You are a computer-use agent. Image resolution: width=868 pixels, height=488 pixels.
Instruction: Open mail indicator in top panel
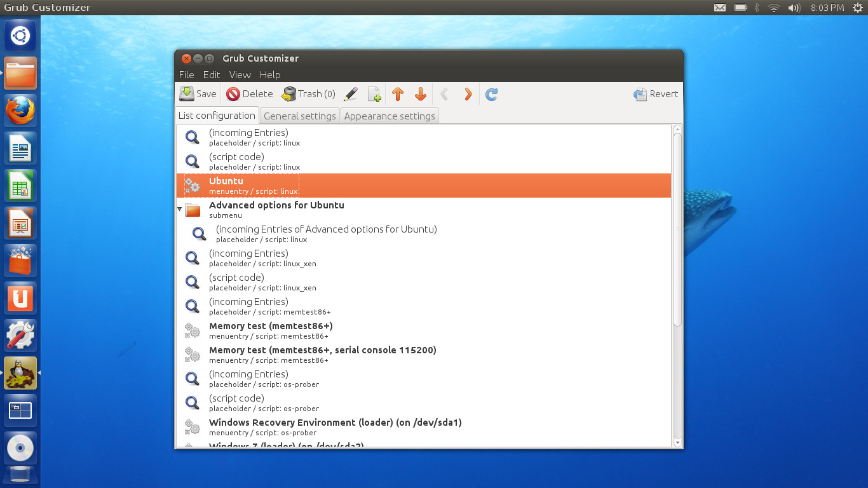click(720, 8)
